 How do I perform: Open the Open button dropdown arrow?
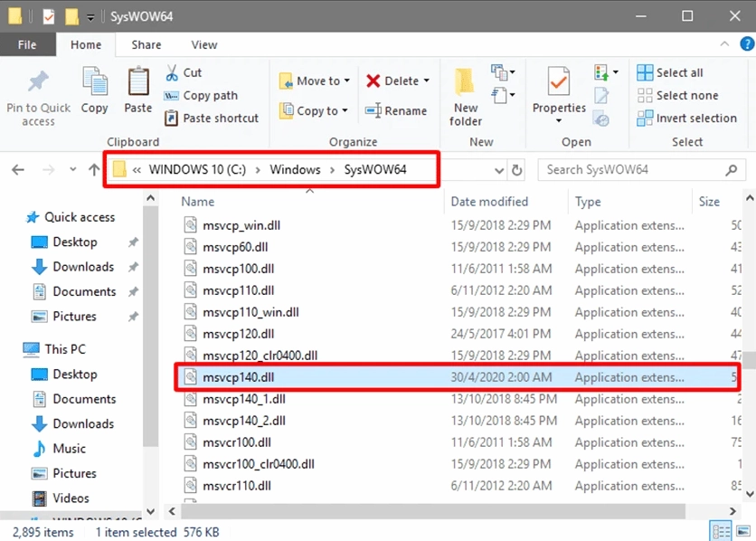(616, 72)
